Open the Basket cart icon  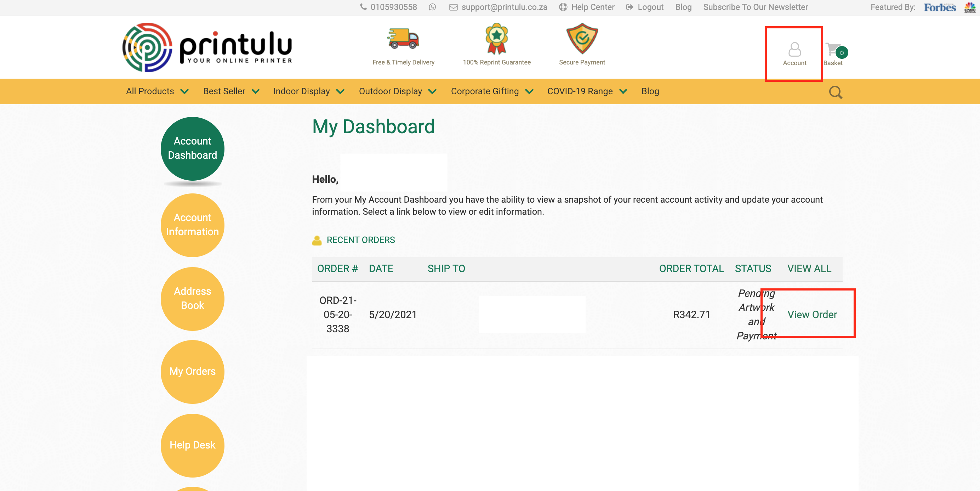click(832, 50)
